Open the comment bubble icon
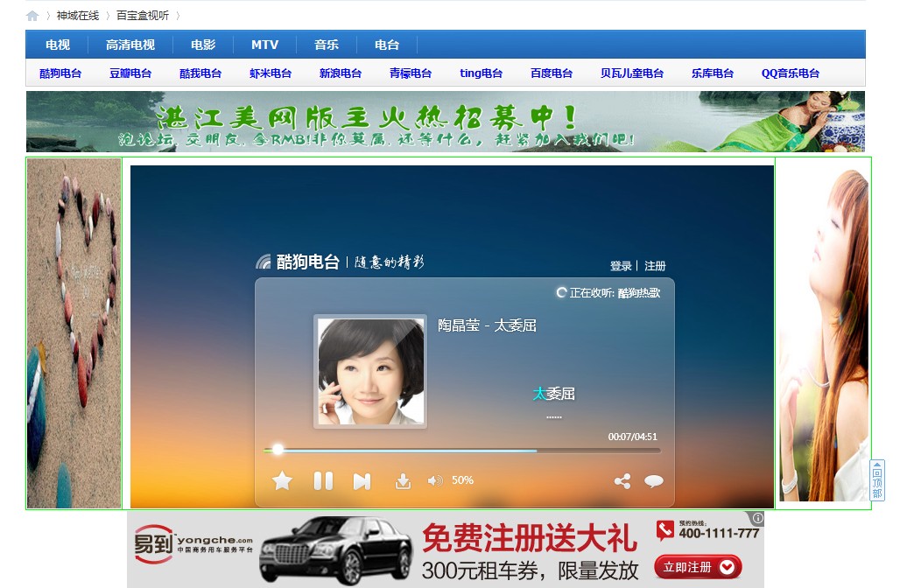 654,480
